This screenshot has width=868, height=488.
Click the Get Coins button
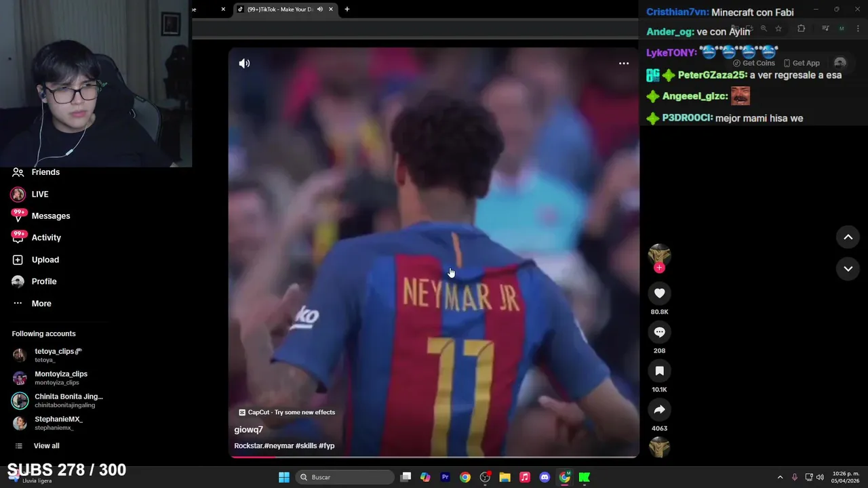click(x=753, y=63)
